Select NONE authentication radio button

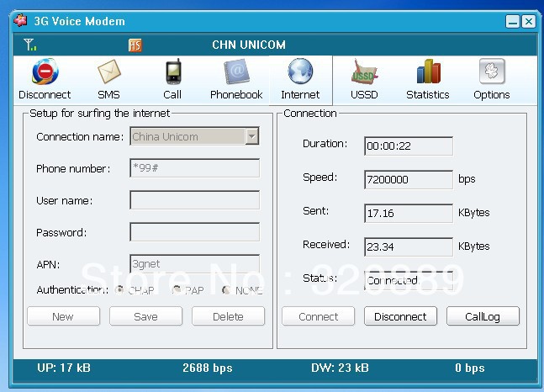tap(226, 289)
